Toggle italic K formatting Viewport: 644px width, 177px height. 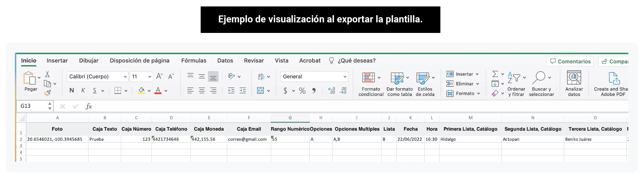click(83, 91)
